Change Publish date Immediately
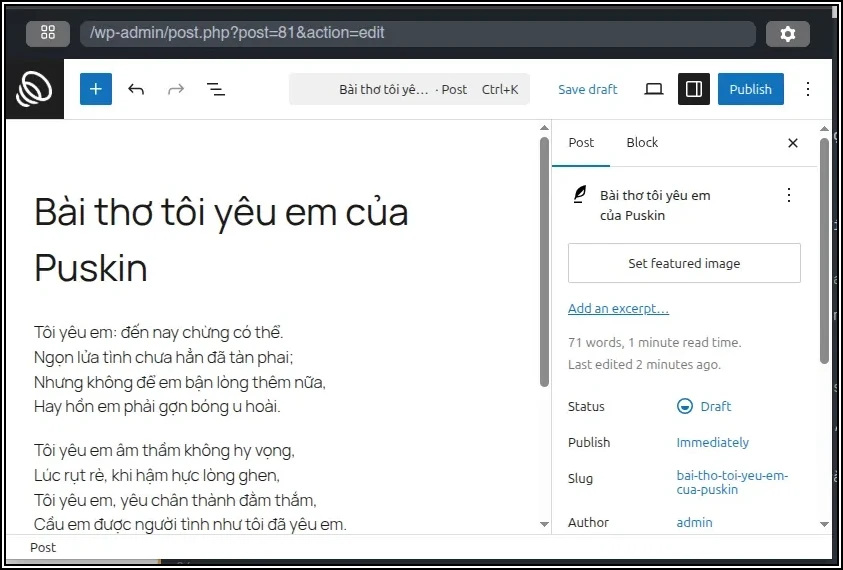The width and height of the screenshot is (843, 570). [x=712, y=443]
